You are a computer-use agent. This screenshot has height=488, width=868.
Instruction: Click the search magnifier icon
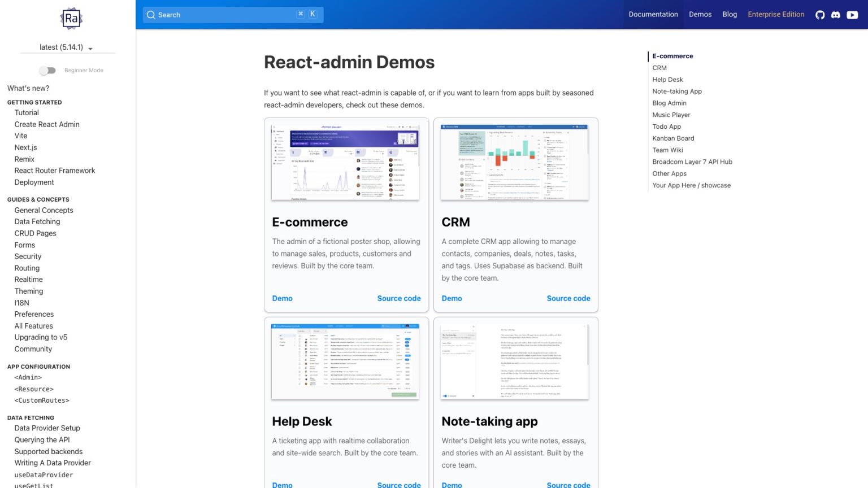pyautogui.click(x=151, y=15)
